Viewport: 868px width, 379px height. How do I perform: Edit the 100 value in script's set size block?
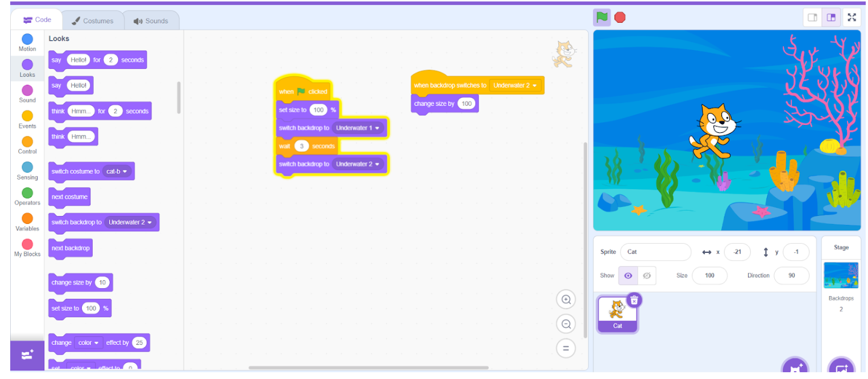coord(318,110)
